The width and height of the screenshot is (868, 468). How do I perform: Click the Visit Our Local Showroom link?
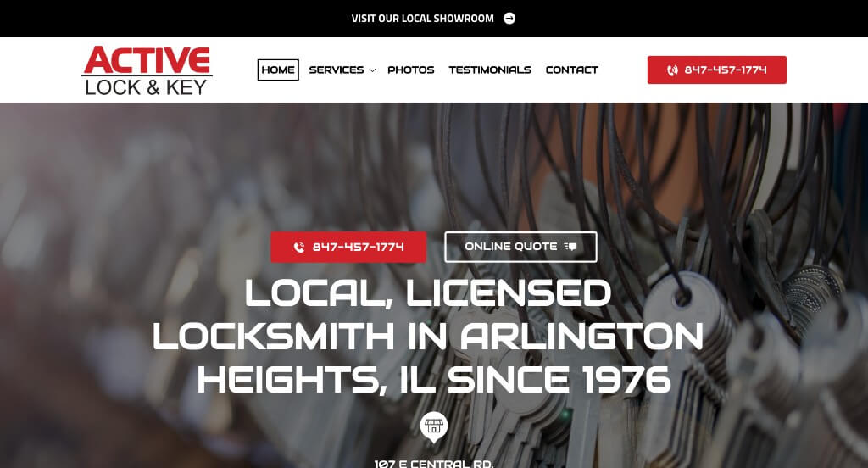422,19
